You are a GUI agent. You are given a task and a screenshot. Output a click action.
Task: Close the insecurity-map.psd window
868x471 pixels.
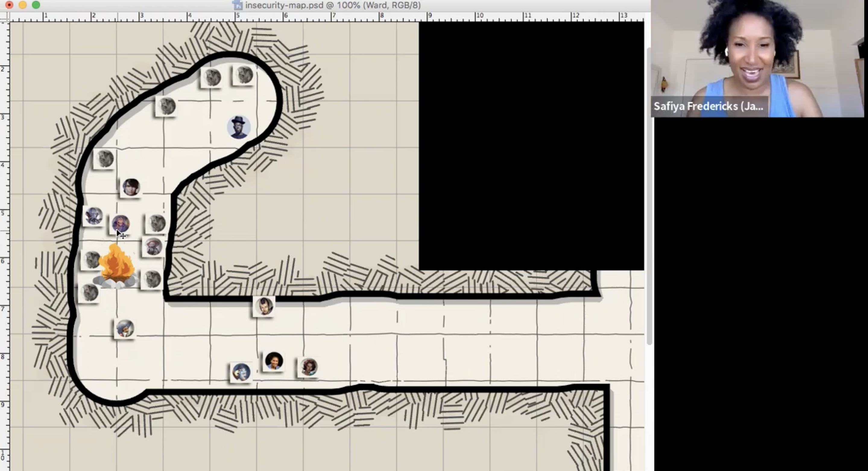click(x=9, y=5)
